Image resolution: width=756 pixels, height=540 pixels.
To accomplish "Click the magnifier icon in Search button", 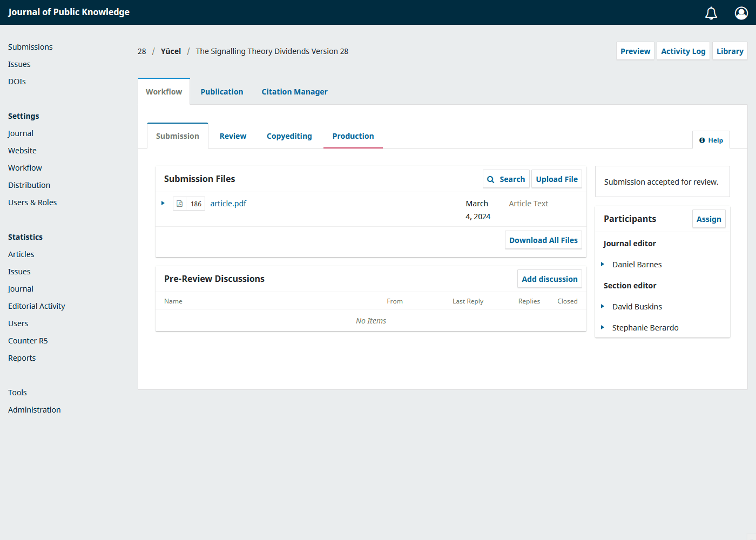I will (x=491, y=179).
